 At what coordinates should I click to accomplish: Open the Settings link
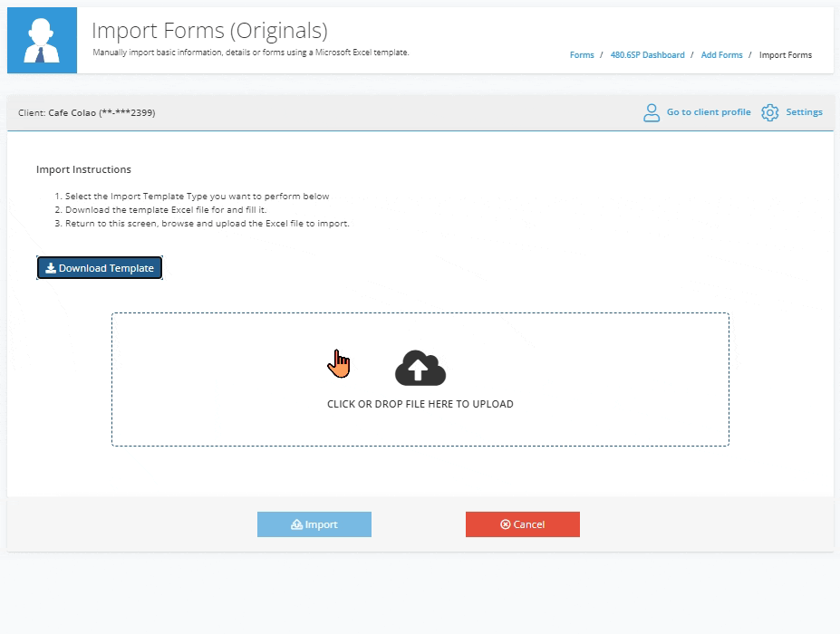coord(804,112)
